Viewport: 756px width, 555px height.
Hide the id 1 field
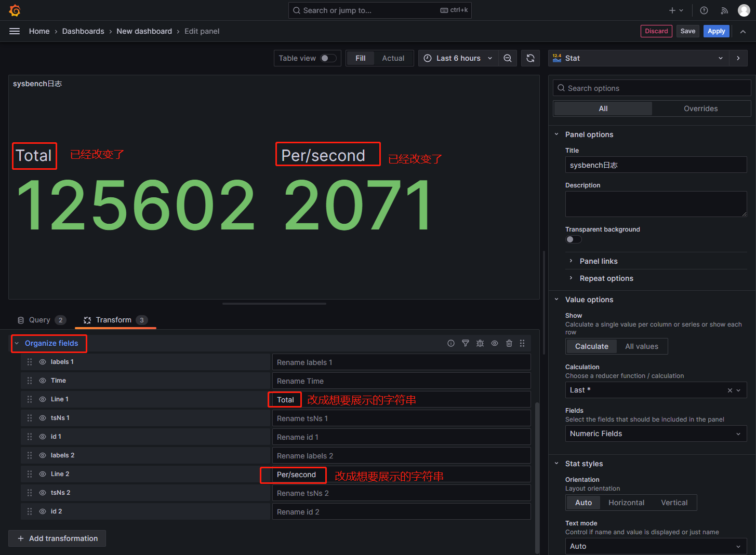click(43, 437)
